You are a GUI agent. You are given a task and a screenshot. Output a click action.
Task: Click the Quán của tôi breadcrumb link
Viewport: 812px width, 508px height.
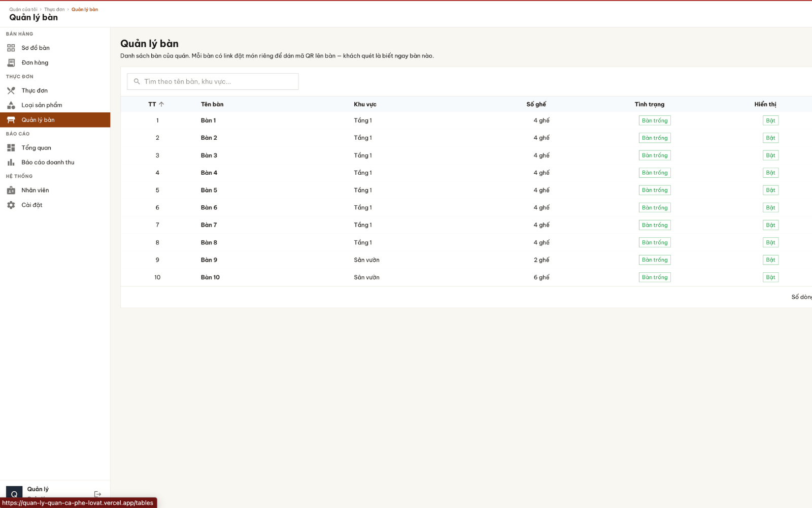(23, 9)
